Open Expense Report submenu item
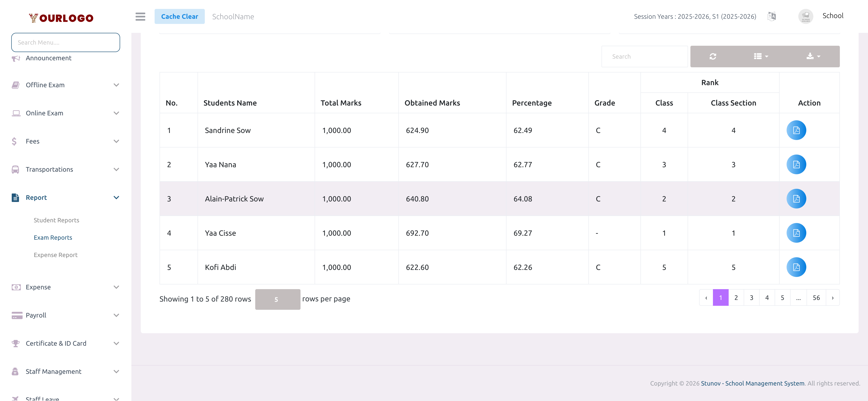 (x=56, y=255)
